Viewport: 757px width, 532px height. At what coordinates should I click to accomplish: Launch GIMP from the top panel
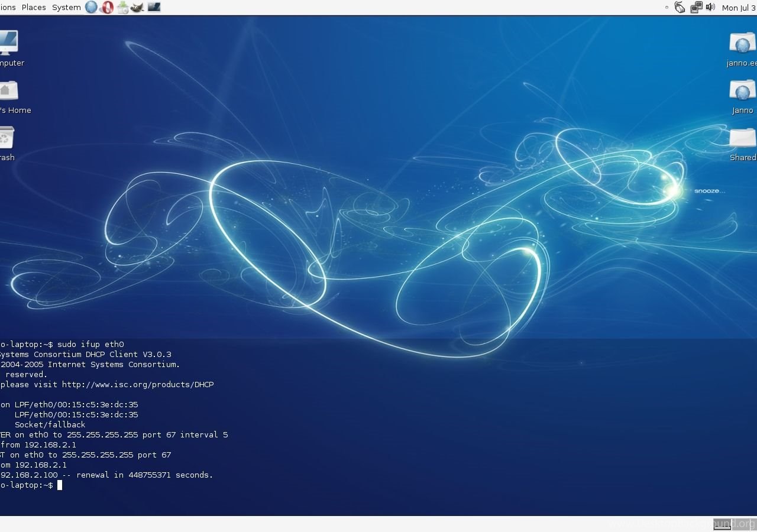pos(137,7)
